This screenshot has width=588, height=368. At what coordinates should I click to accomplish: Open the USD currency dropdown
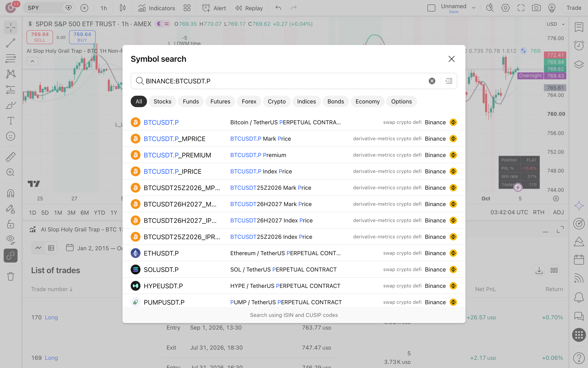point(556,24)
